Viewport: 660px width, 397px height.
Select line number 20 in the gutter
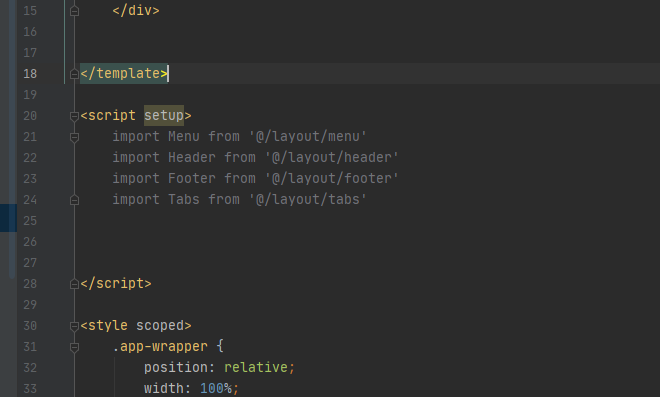pyautogui.click(x=30, y=116)
